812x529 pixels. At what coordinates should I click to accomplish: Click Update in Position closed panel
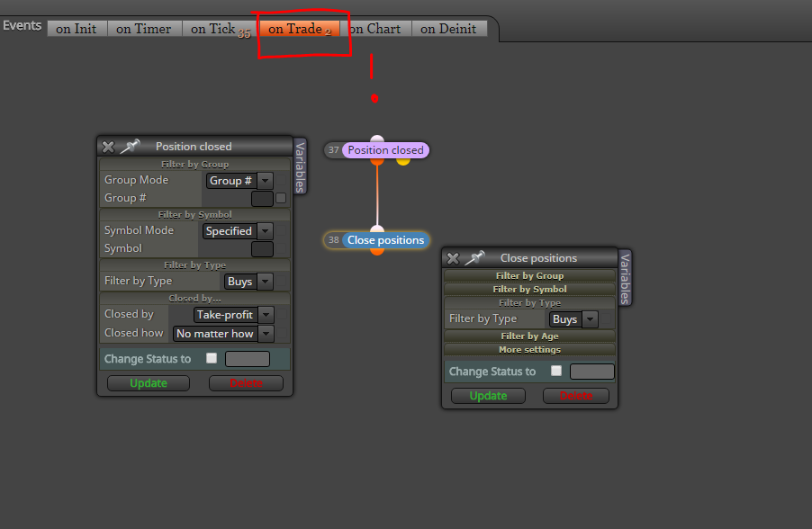(149, 383)
